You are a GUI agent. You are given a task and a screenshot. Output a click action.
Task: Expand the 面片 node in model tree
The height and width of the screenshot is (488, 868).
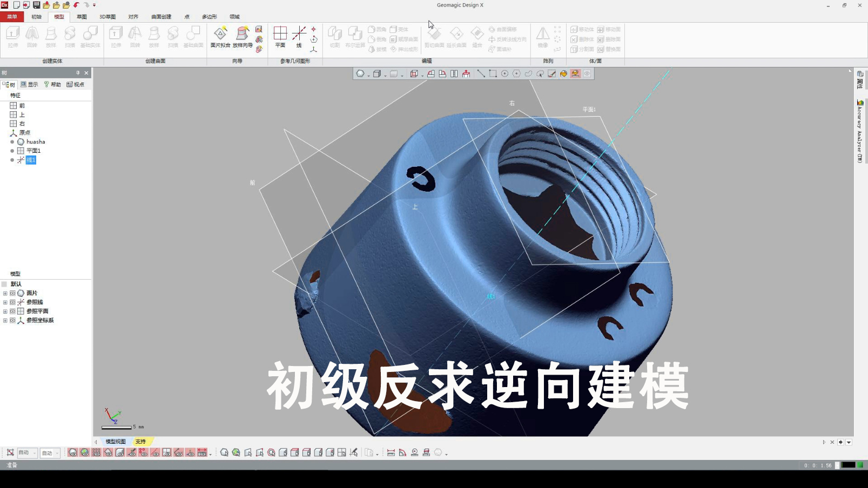pos(5,293)
